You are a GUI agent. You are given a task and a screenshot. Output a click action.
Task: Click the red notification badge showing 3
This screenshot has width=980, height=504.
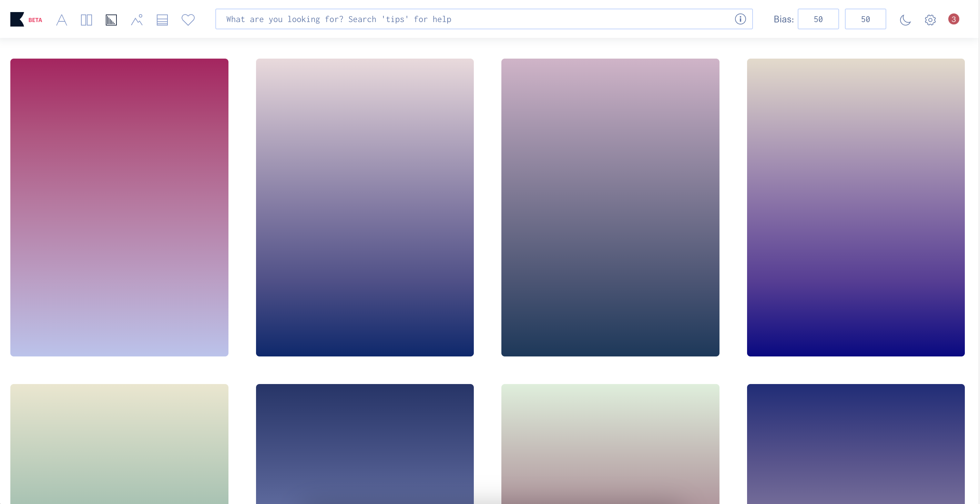click(953, 19)
